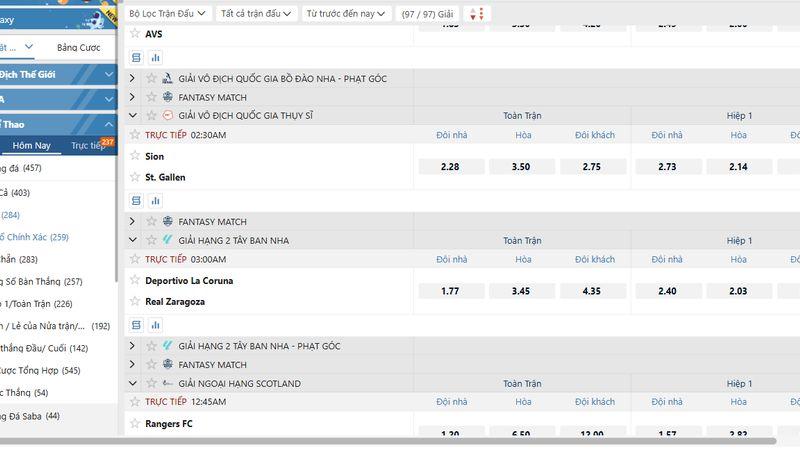Click bar chart icon under Real Zaragoza
This screenshot has width=800, height=450.
coord(155,325)
